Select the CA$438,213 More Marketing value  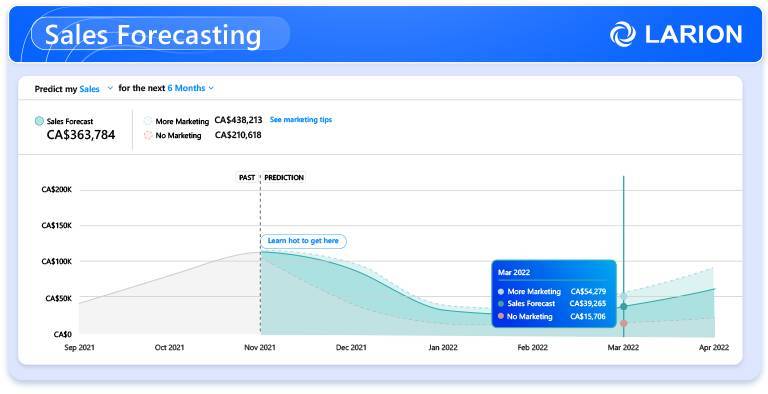[x=239, y=120]
